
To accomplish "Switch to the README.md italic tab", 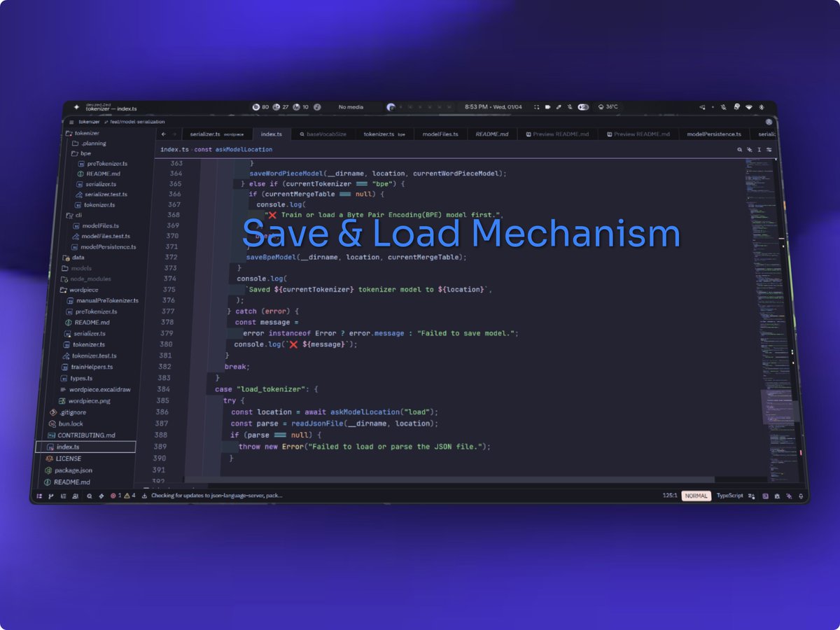I will (492, 134).
